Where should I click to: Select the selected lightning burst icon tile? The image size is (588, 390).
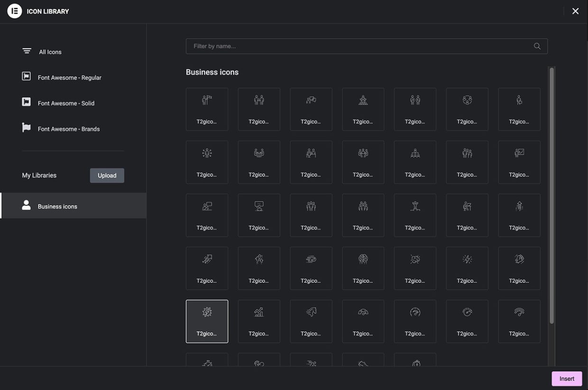[x=207, y=321]
